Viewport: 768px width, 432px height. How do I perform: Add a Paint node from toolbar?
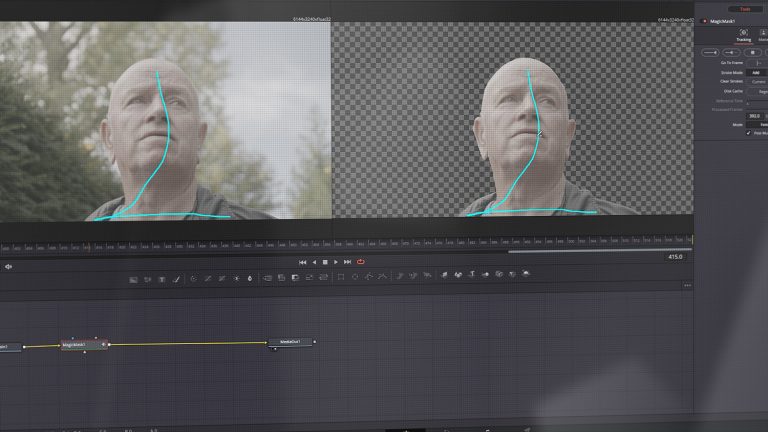176,279
